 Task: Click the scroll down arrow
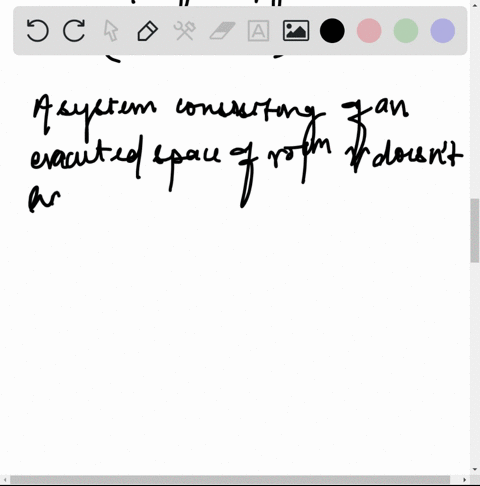pyautogui.click(x=475, y=470)
